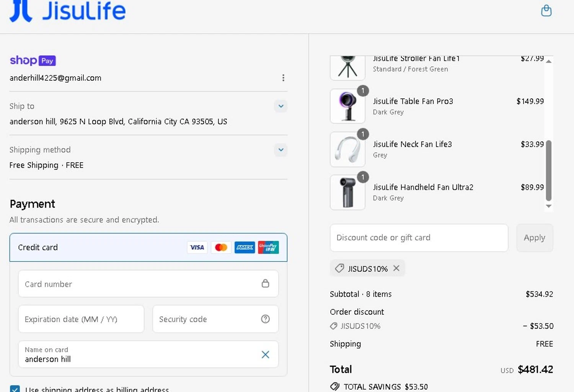The image size is (574, 392).
Task: Click the lock icon in Card number field
Action: (x=265, y=283)
